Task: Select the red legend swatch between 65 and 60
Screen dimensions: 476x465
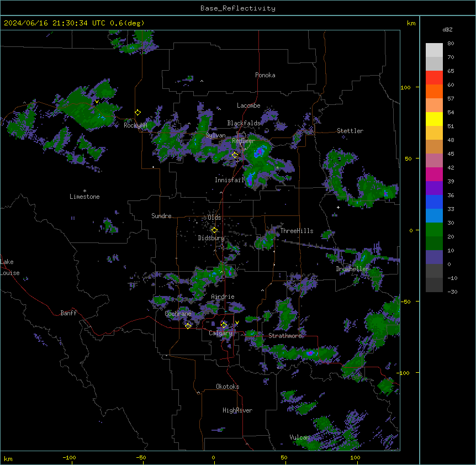Action: click(x=434, y=78)
